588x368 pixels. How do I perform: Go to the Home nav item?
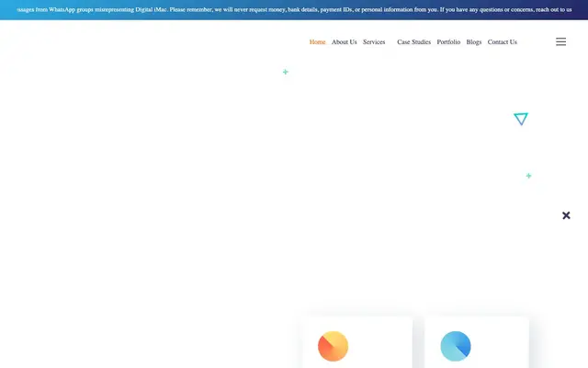[x=317, y=42]
